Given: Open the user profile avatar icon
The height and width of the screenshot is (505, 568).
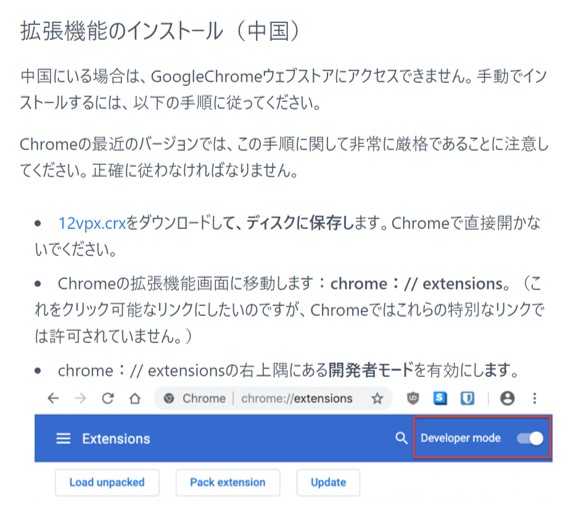Looking at the screenshot, I should (507, 398).
